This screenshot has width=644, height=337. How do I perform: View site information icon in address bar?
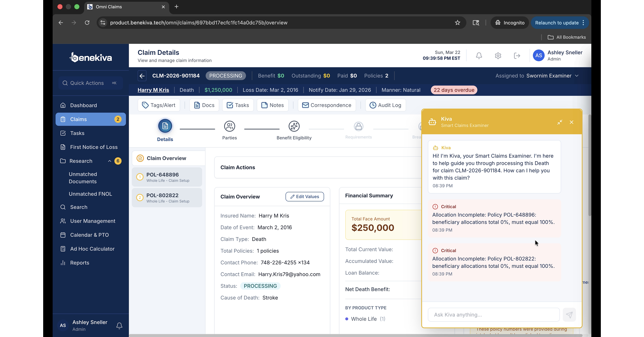pyautogui.click(x=103, y=23)
